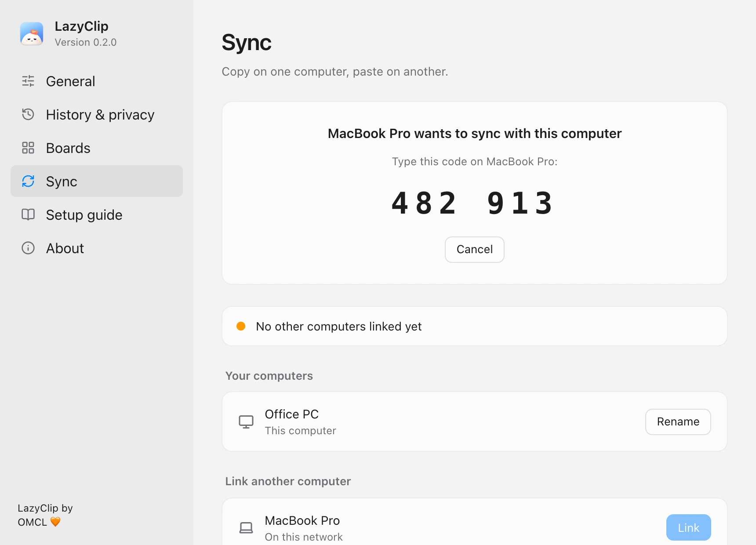Viewport: 756px width, 545px height.
Task: Click the pairing code 482 913
Action: (473, 203)
